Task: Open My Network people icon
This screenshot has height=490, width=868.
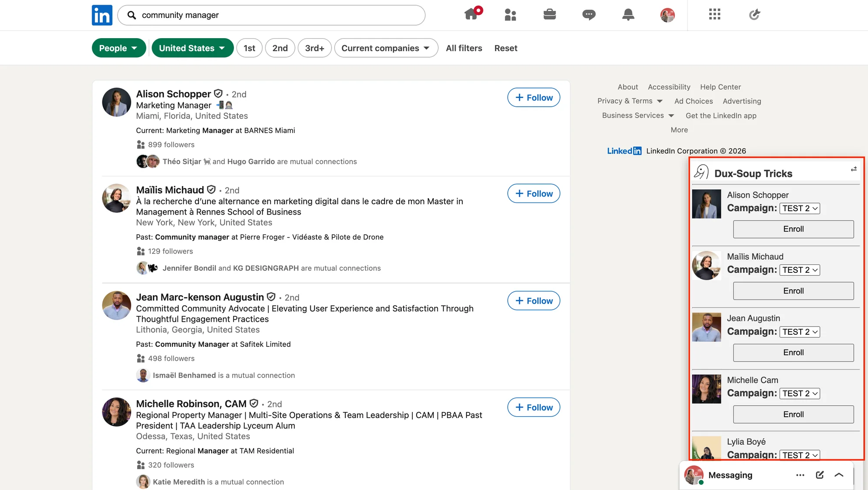Action: [x=510, y=15]
